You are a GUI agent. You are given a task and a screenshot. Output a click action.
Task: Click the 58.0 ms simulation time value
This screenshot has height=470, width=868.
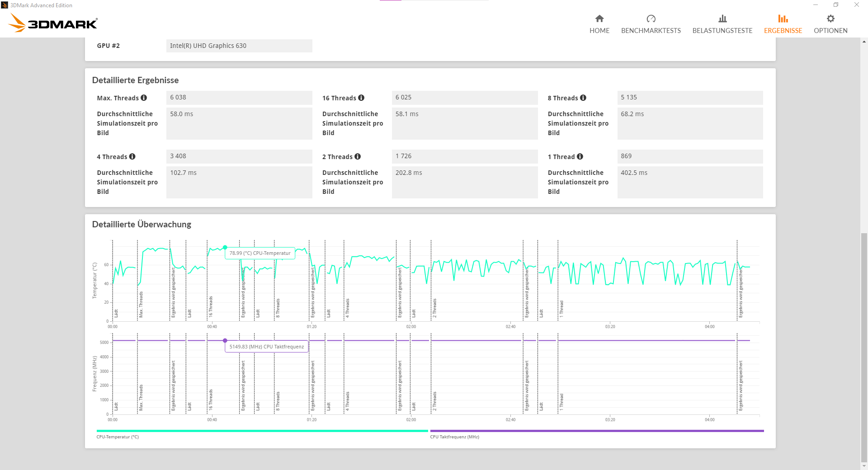[x=239, y=123]
